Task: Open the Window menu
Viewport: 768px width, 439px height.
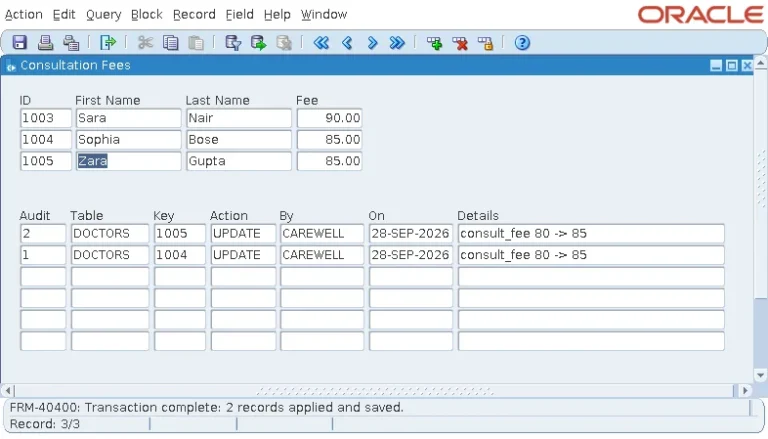Action: (324, 15)
